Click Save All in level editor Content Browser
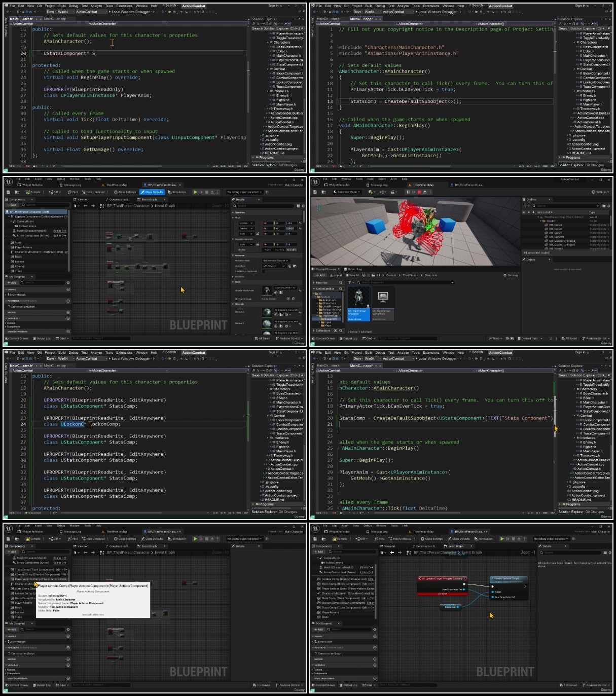 click(x=352, y=275)
